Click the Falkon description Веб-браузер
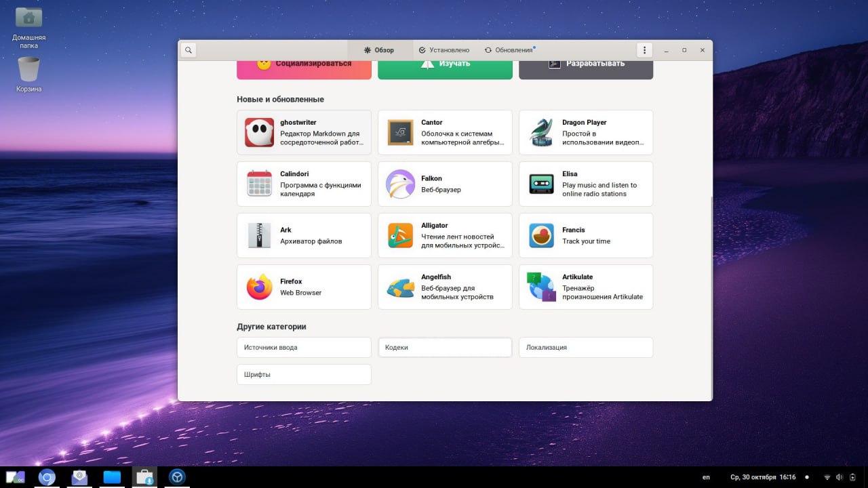 coord(441,190)
